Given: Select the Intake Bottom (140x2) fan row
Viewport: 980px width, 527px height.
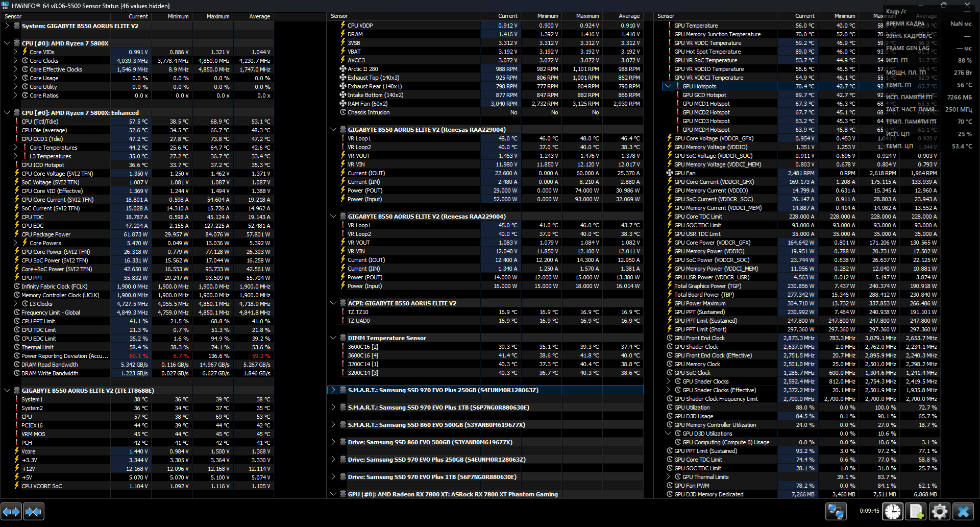Looking at the screenshot, I should point(485,95).
